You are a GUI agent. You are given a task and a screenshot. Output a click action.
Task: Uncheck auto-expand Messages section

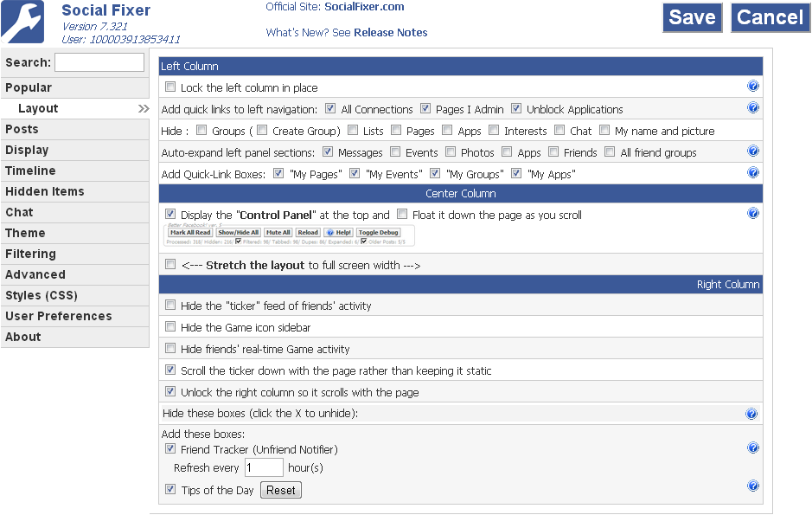click(x=327, y=151)
